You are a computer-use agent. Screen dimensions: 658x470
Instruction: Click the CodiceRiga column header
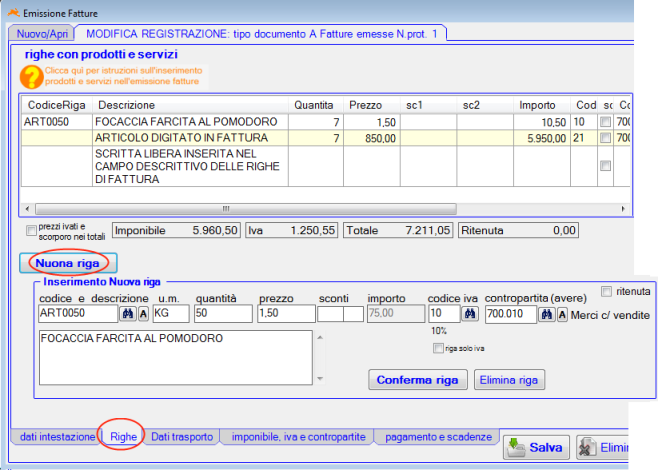[57, 105]
